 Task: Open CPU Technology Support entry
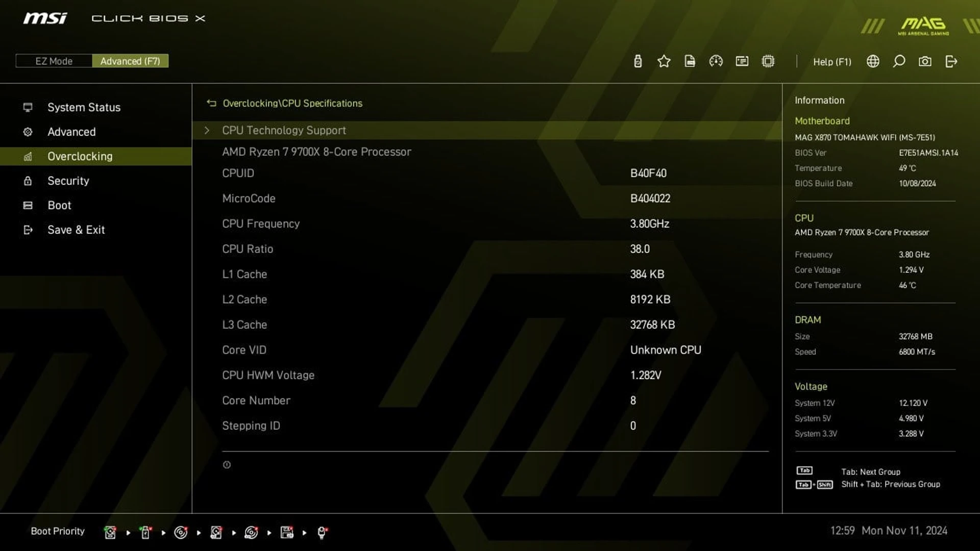[486, 130]
